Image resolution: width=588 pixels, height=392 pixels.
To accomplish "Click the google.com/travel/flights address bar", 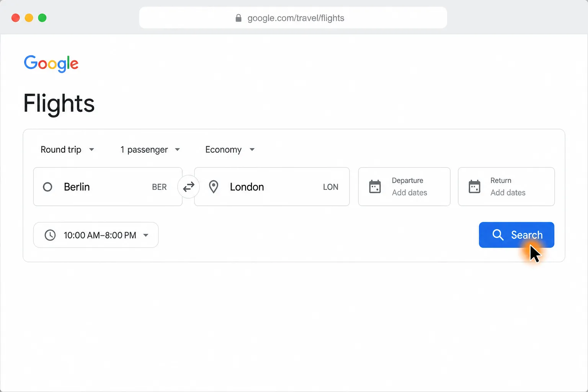I will [x=293, y=18].
